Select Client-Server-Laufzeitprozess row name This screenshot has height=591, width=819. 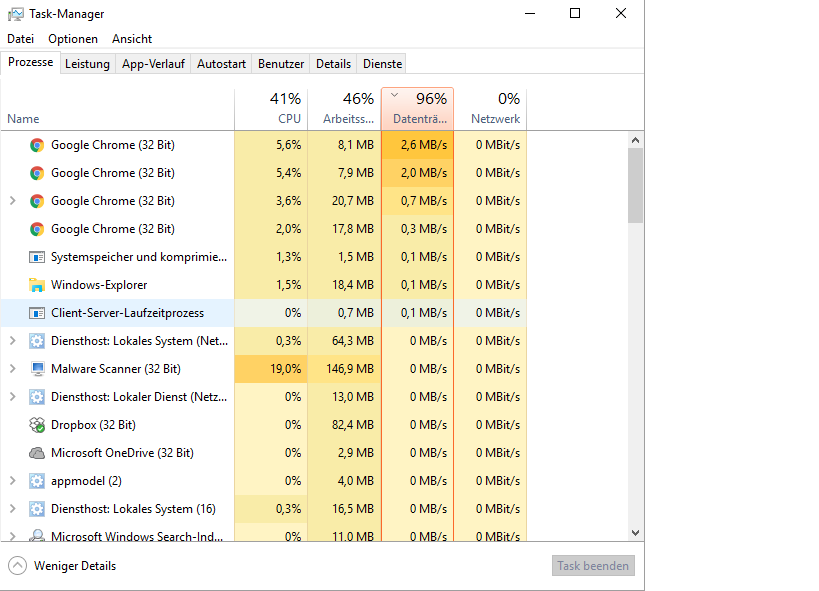point(127,313)
